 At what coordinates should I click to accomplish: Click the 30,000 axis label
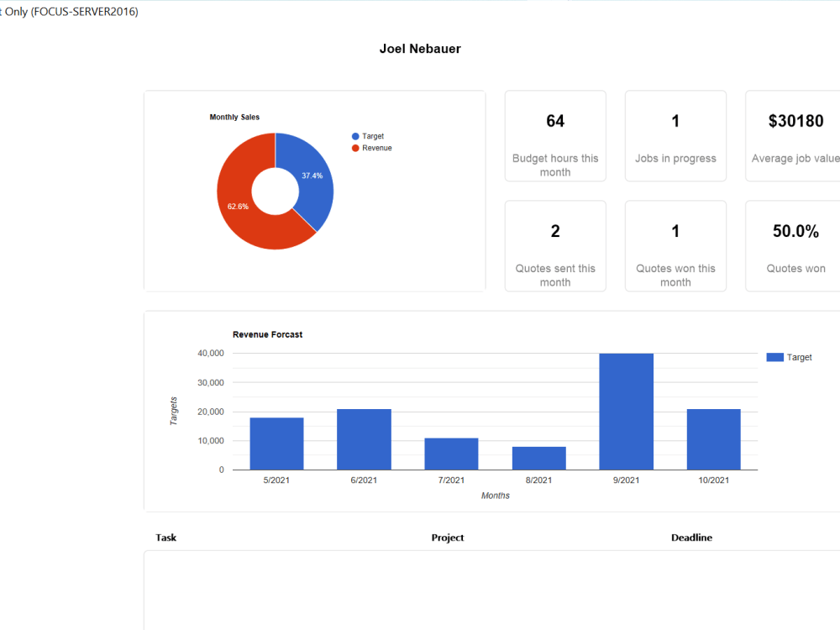[211, 382]
